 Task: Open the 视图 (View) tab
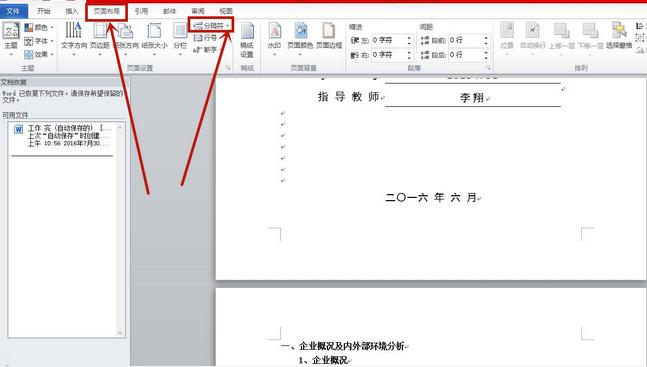pos(226,11)
